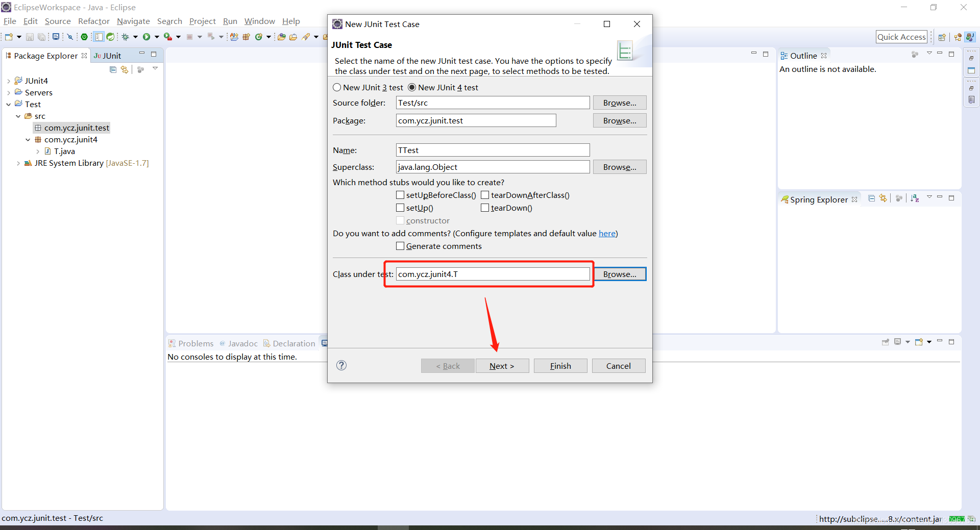Expand the JUnit4 project node

click(9, 81)
